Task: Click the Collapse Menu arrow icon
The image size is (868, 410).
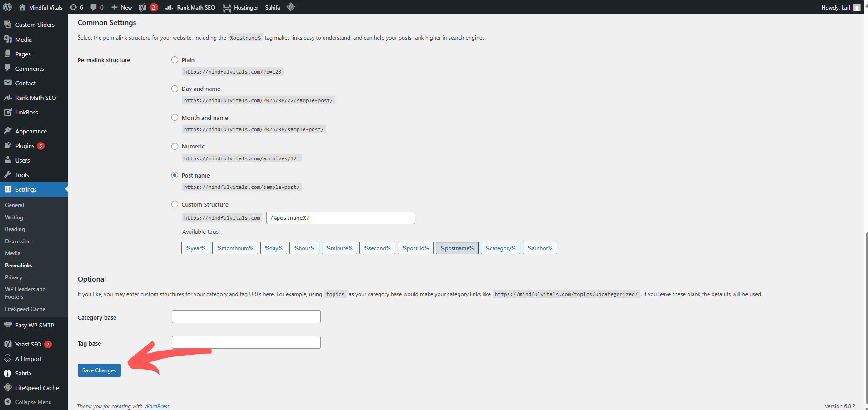Action: point(8,402)
